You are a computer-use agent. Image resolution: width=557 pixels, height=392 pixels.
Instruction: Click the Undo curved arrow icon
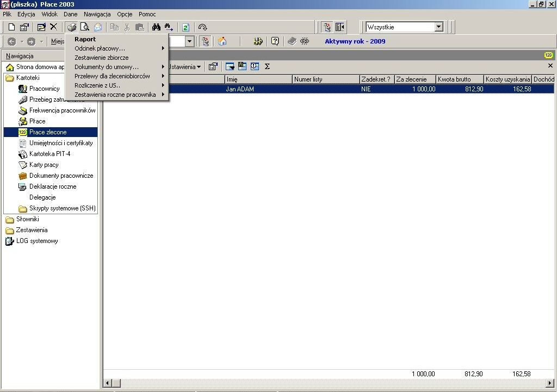pyautogui.click(x=202, y=27)
